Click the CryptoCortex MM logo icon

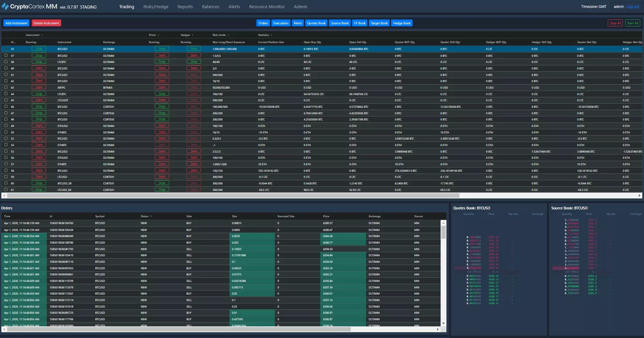pos(5,6)
